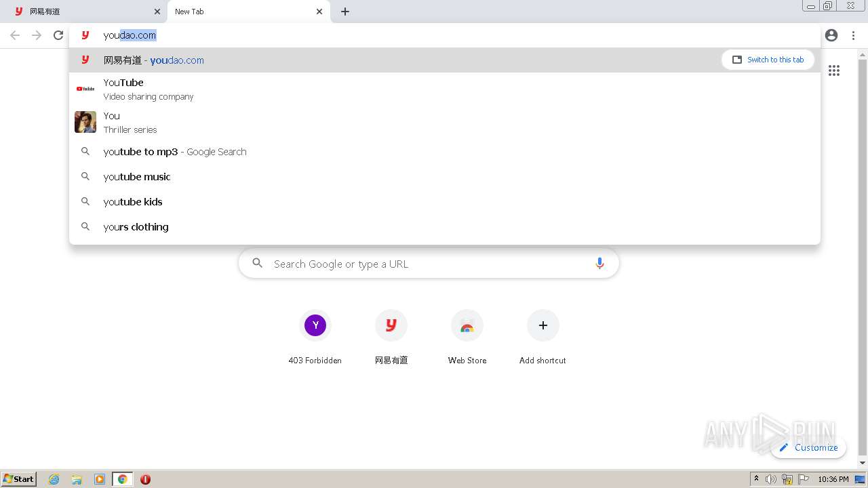868x488 pixels.
Task: Click the address bar with youdao.com
Action: coord(444,35)
